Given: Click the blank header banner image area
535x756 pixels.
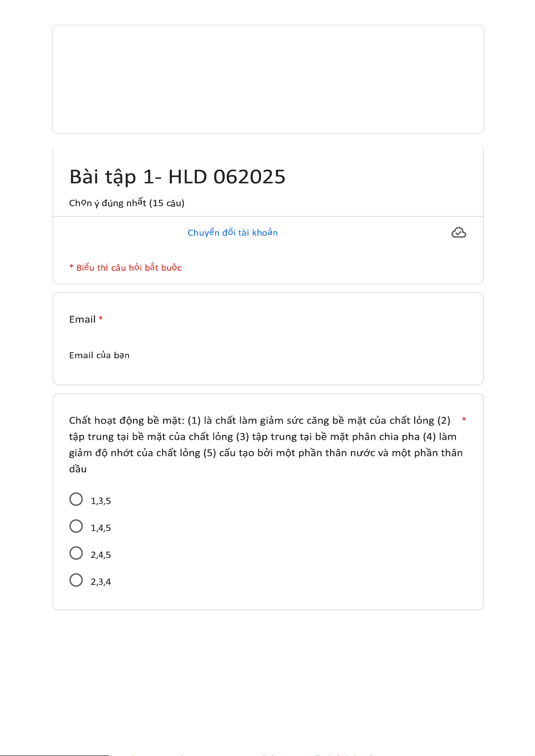Looking at the screenshot, I should (x=268, y=80).
